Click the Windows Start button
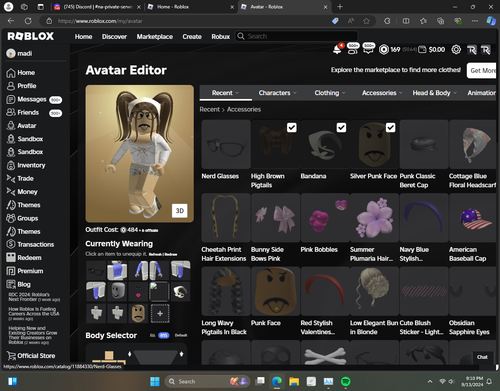 (155, 381)
